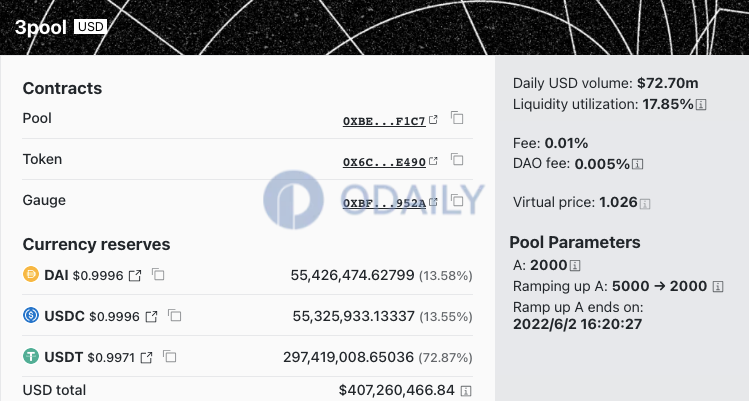
Task: Click the USD badge next to 3pool
Action: coord(90,26)
